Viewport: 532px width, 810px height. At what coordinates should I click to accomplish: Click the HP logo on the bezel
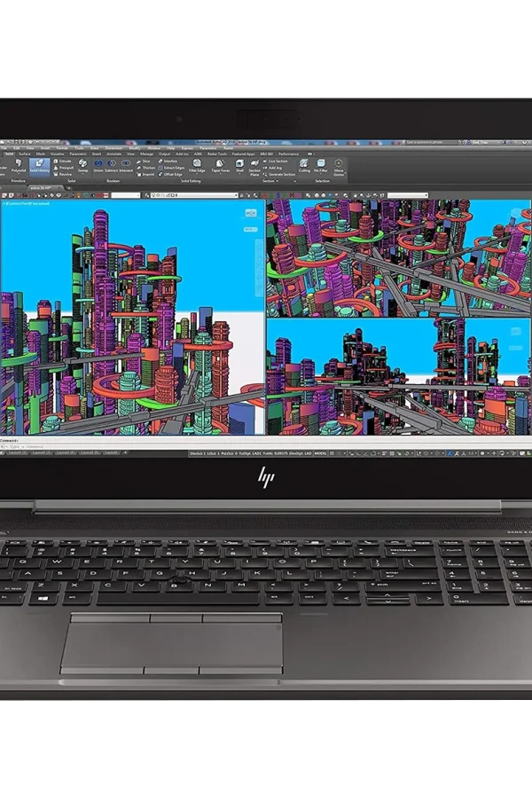(x=266, y=477)
